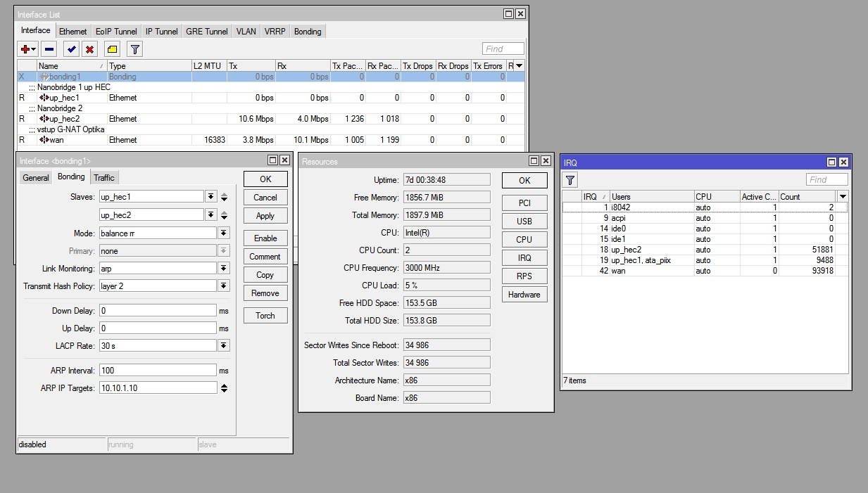This screenshot has width=868, height=493.
Task: Select the 'up_hec1, ata_piix' IRQ row
Action: [x=705, y=260]
